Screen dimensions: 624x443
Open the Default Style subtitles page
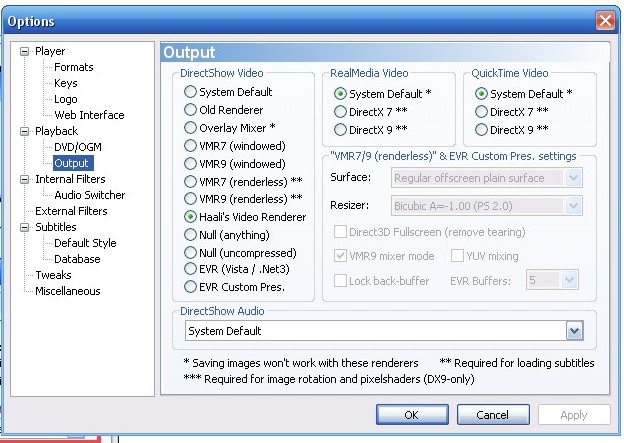(x=85, y=243)
